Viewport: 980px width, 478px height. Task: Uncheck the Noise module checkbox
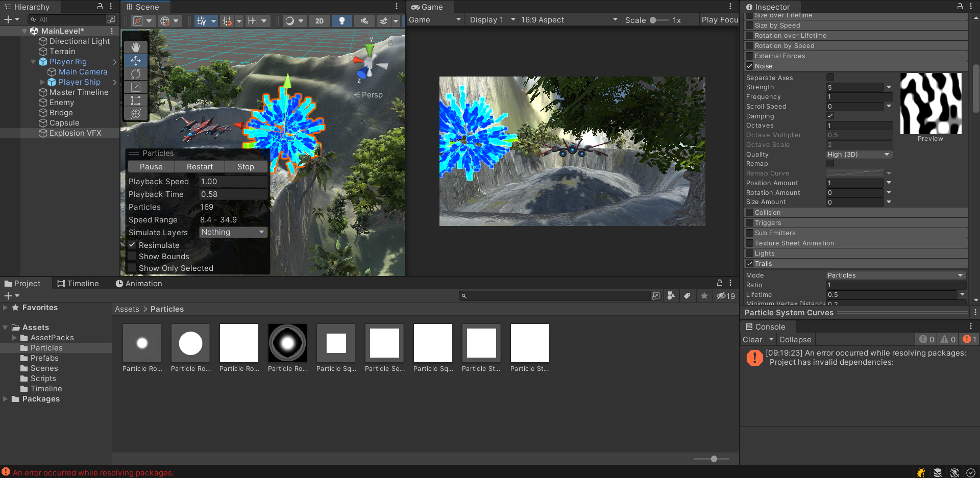tap(749, 66)
